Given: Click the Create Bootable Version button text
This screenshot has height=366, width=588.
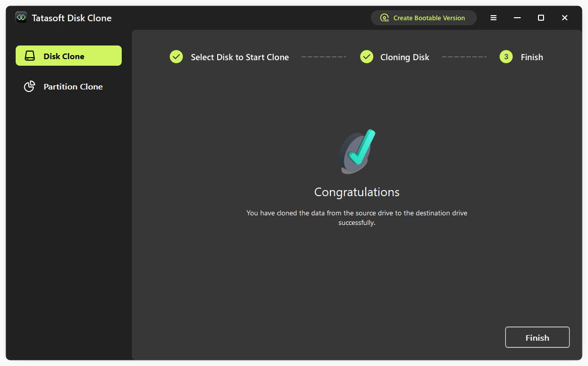Looking at the screenshot, I should coord(429,18).
